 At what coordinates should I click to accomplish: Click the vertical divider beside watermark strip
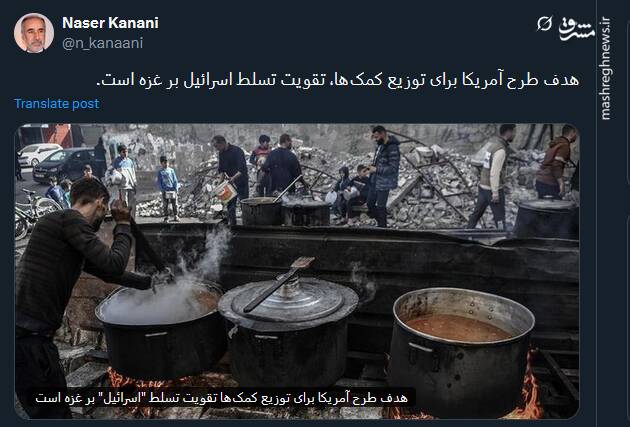point(597,213)
